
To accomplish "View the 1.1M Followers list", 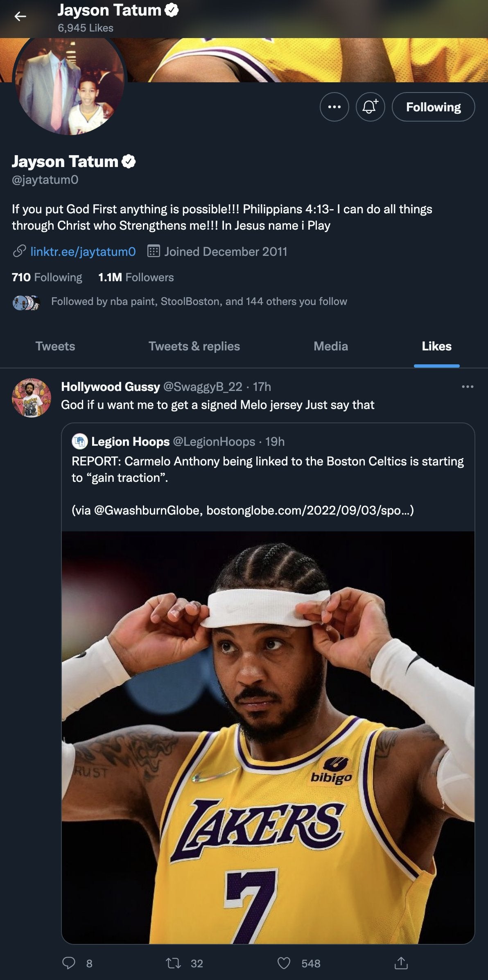I will click(136, 278).
